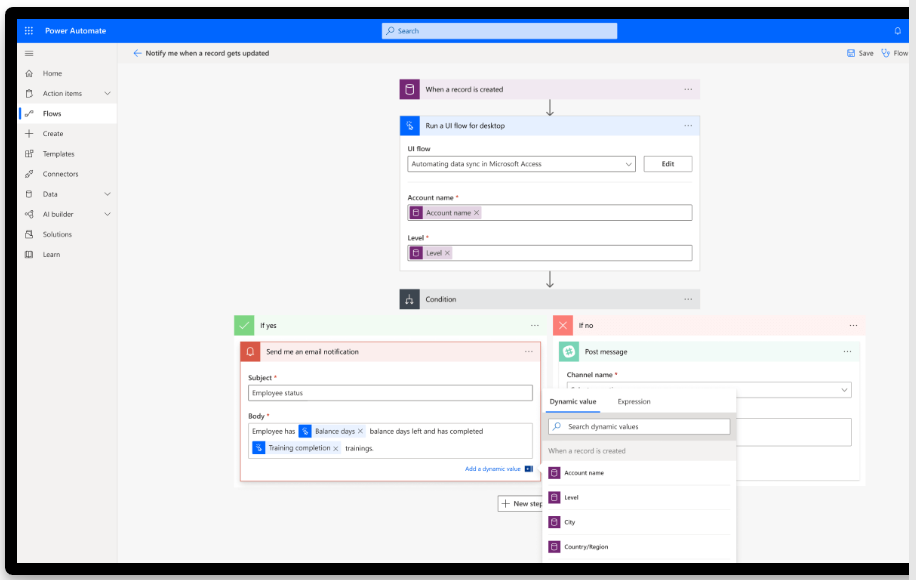This screenshot has width=916, height=580.
Task: Click the email notification bell icon
Action: click(250, 352)
